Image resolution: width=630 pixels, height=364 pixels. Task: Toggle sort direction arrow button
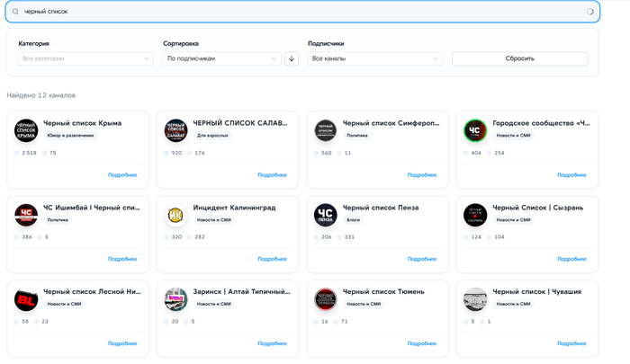click(292, 58)
